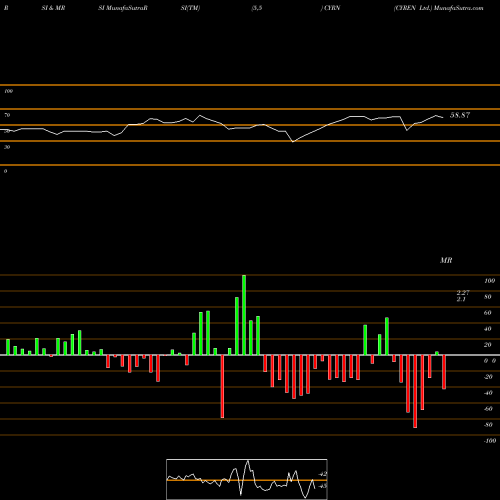Click the 2.1 value in MR panel
Screen dimensions: 500x500
tap(461, 299)
